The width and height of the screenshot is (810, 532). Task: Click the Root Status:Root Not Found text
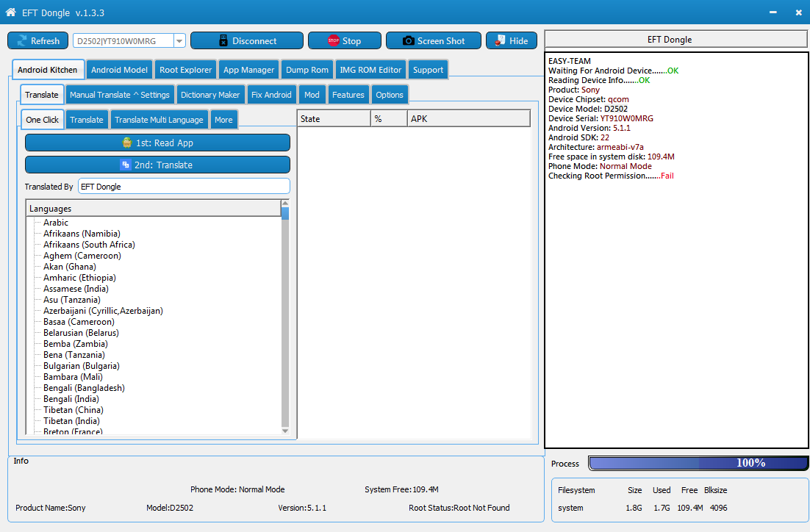(x=459, y=508)
